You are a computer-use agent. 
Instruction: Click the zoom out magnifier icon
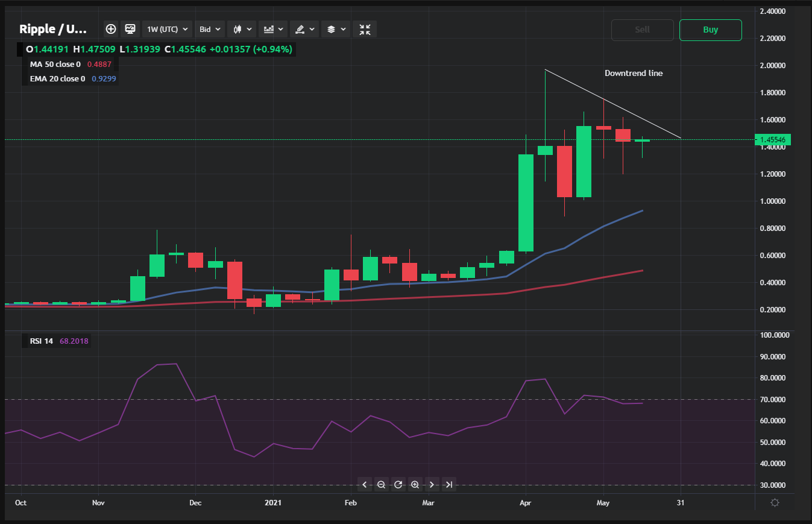[381, 484]
